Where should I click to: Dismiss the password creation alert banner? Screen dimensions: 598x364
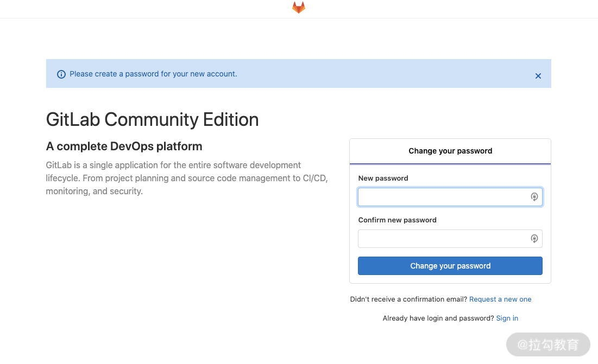point(538,76)
